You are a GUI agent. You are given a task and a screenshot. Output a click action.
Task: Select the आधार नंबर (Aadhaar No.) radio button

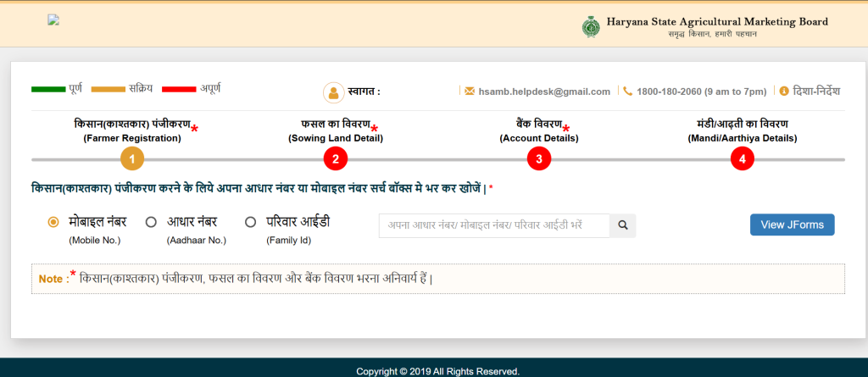[x=151, y=222]
